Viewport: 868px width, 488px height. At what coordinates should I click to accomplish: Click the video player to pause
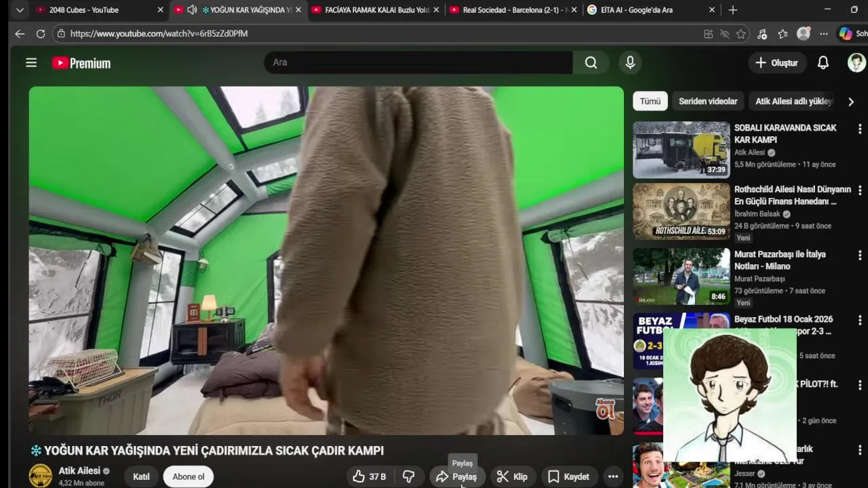pos(326,260)
